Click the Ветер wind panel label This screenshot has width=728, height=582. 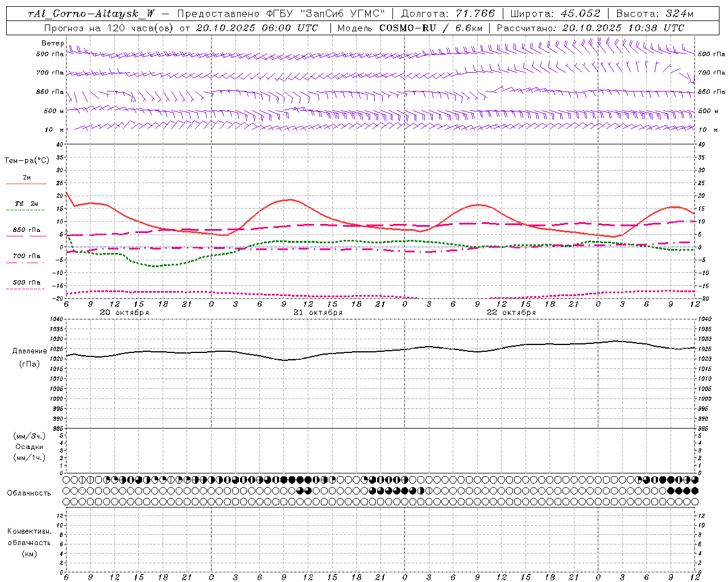52,43
